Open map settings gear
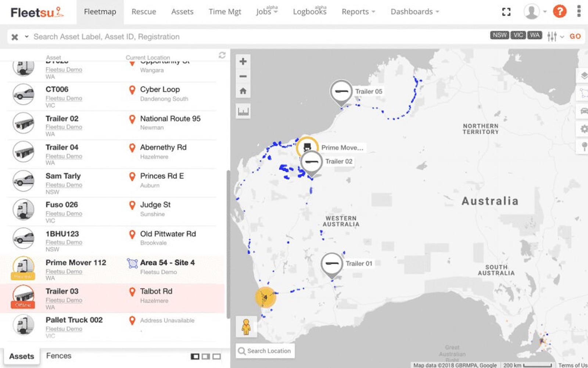The width and height of the screenshot is (588, 368). tap(583, 129)
